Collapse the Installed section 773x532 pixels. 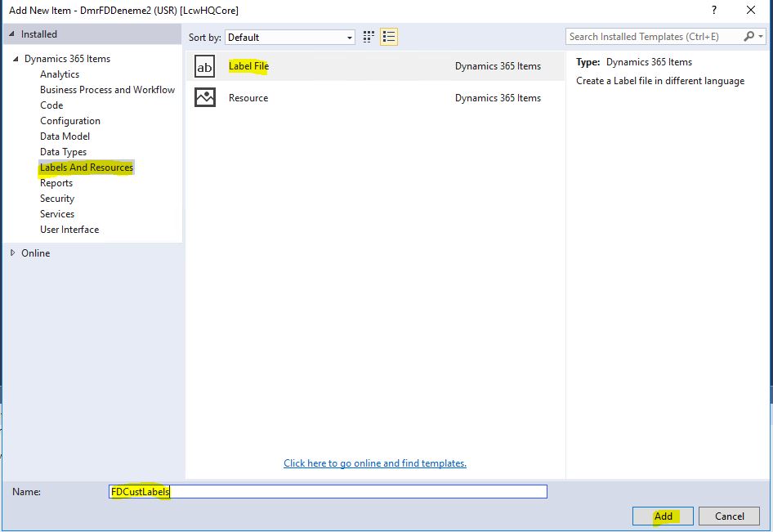[11, 34]
